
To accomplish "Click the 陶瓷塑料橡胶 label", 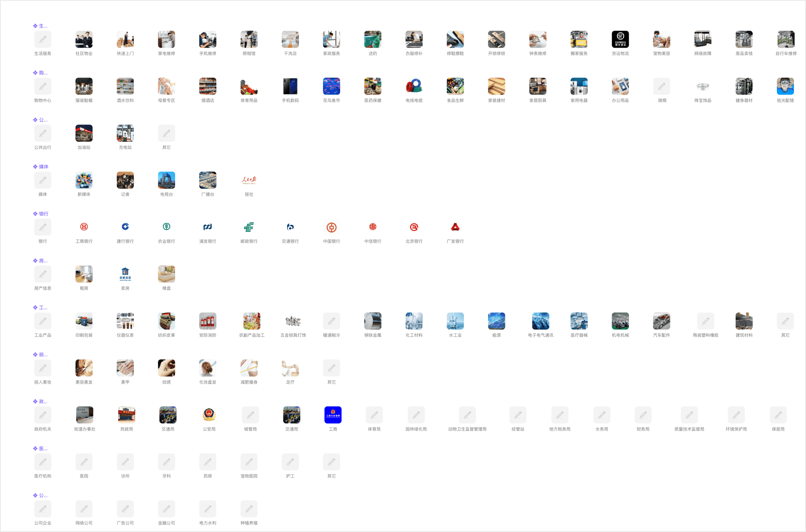I will coord(706,335).
